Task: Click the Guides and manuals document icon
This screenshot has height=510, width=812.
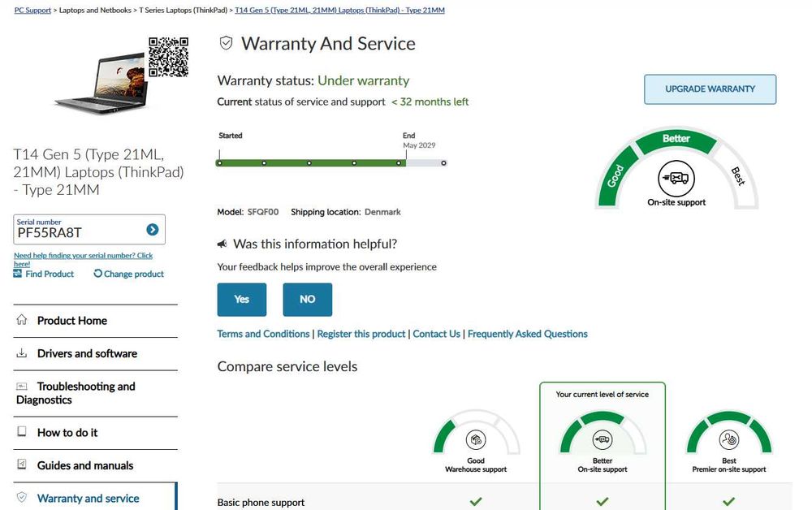Action: click(x=22, y=465)
